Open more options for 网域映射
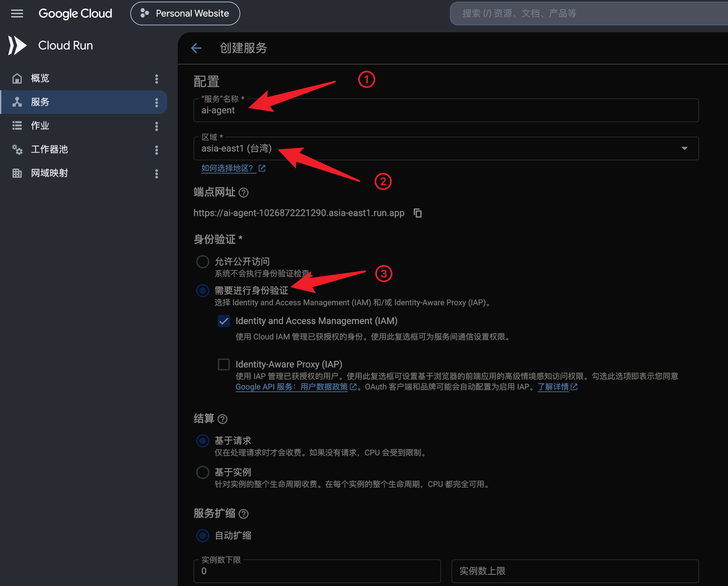This screenshot has height=586, width=728. click(156, 173)
